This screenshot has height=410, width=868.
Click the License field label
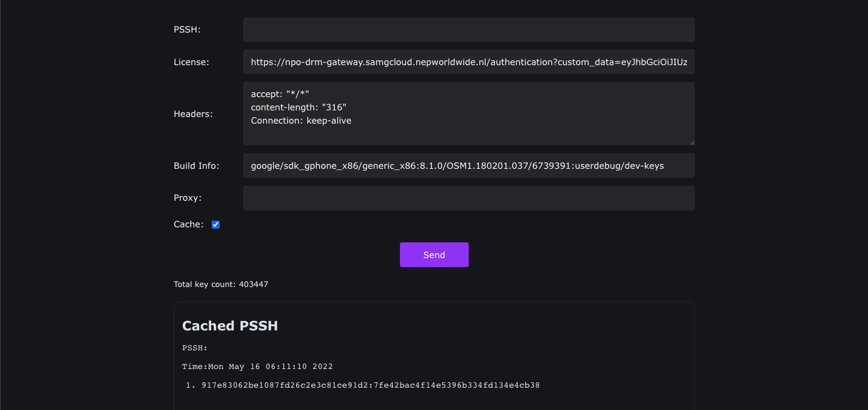pos(191,61)
